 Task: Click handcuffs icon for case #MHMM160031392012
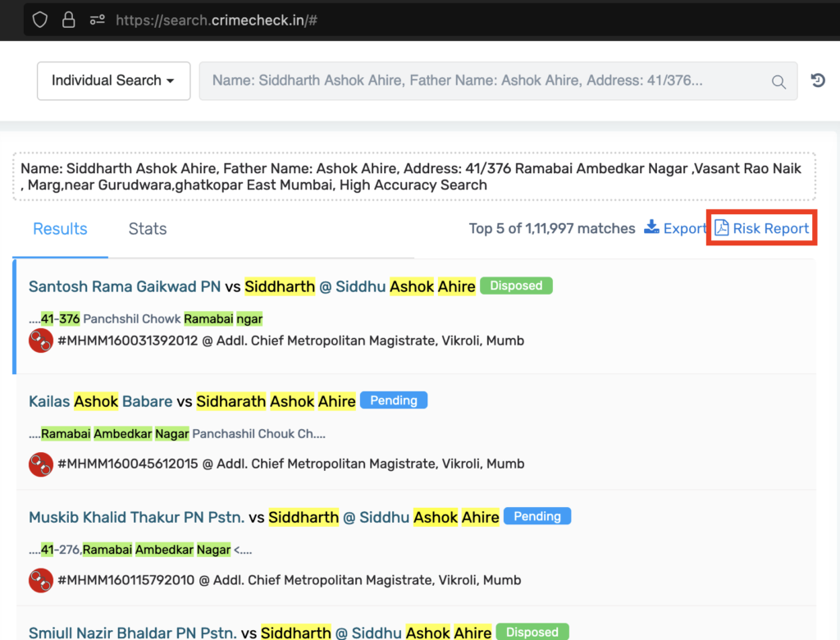[41, 341]
